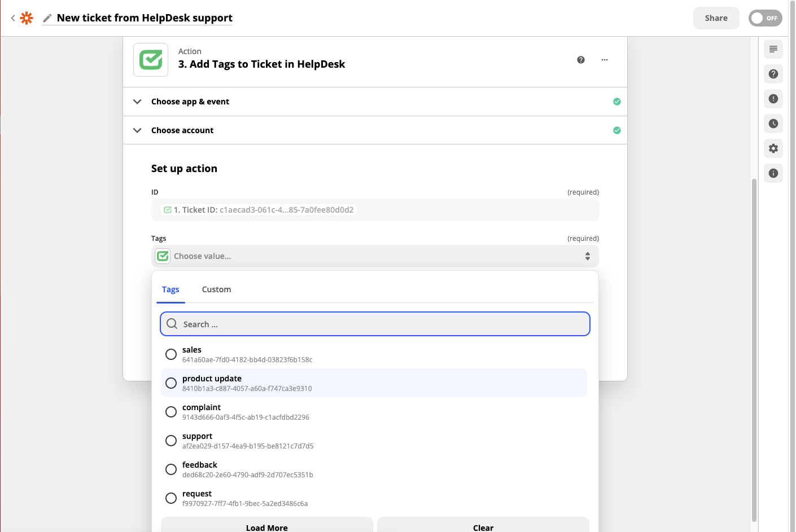The width and height of the screenshot is (796, 532).
Task: Open step help question mark icon
Action: [x=581, y=60]
